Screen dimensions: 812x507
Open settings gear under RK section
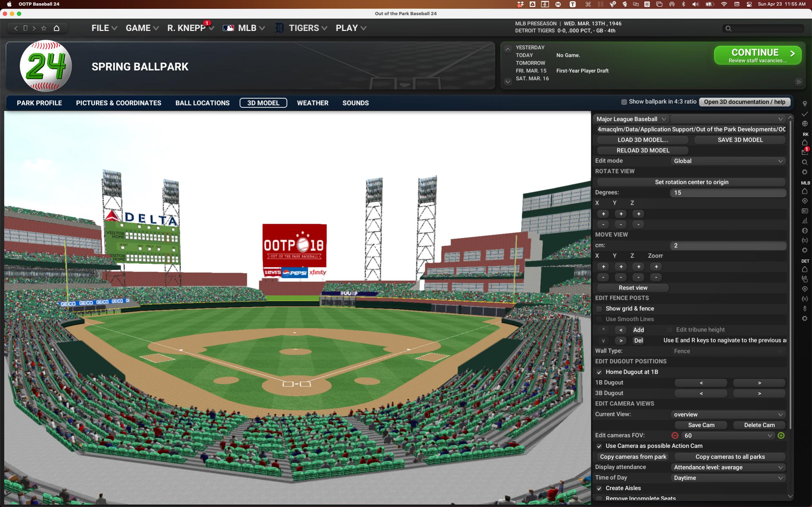[x=805, y=172]
